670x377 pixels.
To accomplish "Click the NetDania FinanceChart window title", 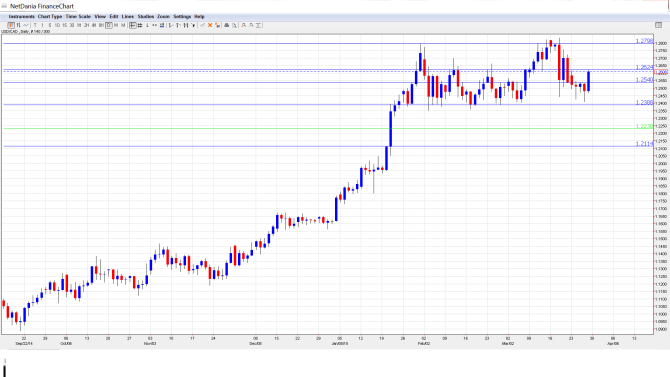I will 42,6.
